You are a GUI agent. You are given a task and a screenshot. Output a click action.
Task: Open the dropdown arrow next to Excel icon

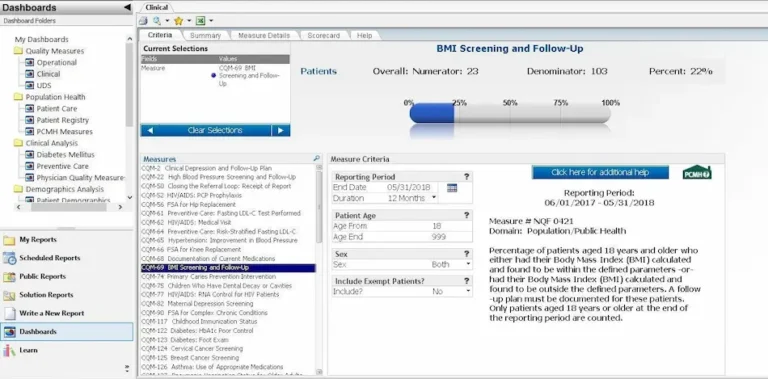coord(211,21)
